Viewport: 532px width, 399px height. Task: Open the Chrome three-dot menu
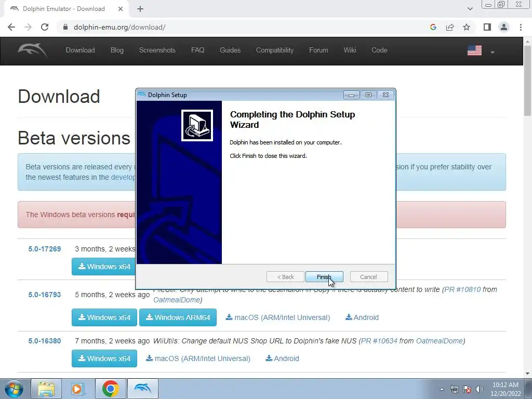(x=521, y=27)
